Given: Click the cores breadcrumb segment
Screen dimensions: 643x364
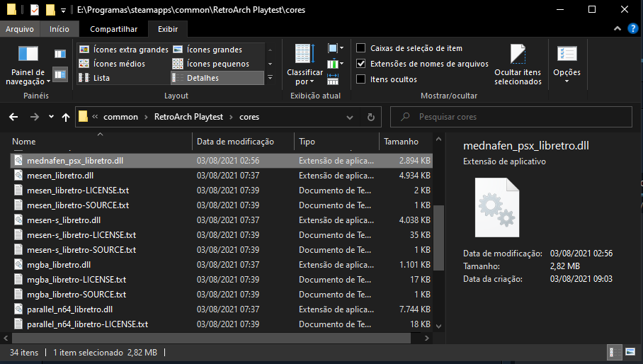Looking at the screenshot, I should (249, 117).
